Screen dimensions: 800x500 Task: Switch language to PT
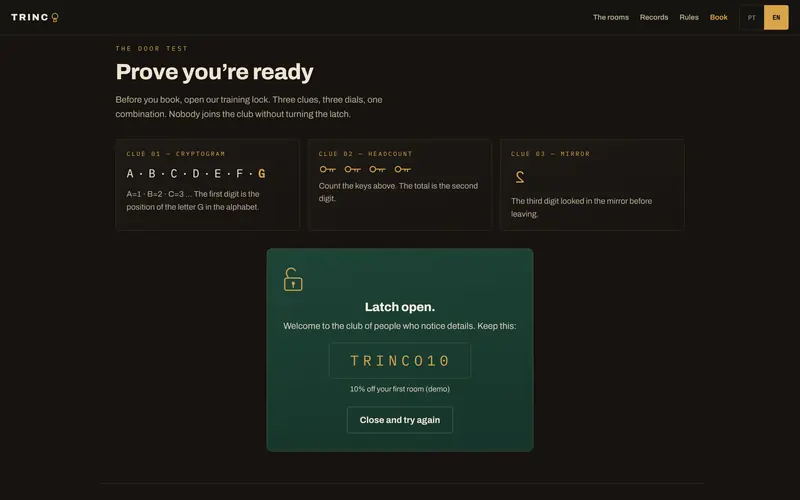(x=752, y=17)
